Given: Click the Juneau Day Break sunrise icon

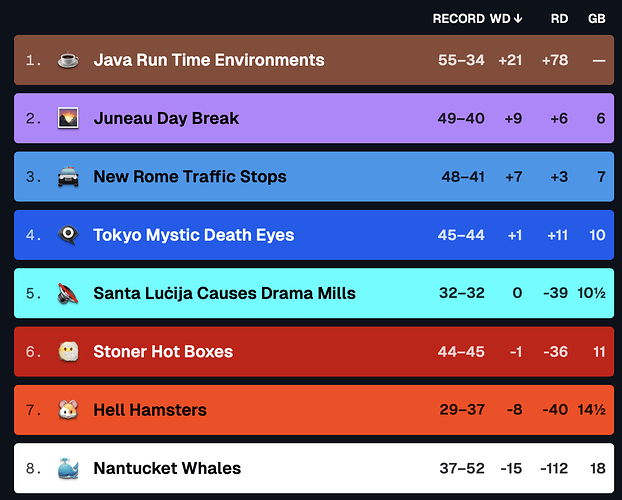Looking at the screenshot, I should (68, 118).
